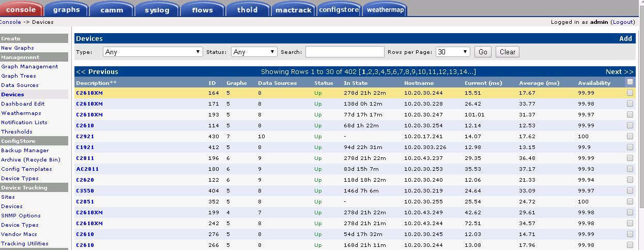
Task: Check the box for device ID 276
Action: [x=630, y=234]
